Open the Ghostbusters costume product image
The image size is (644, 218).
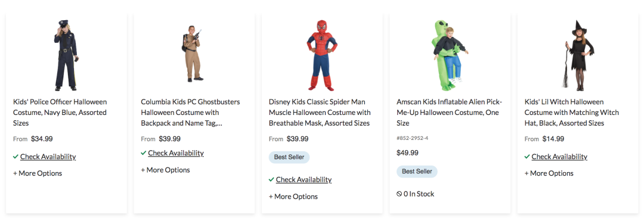[193, 54]
